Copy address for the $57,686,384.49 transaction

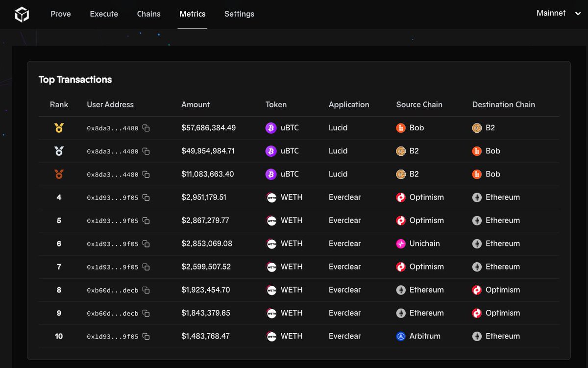(146, 128)
